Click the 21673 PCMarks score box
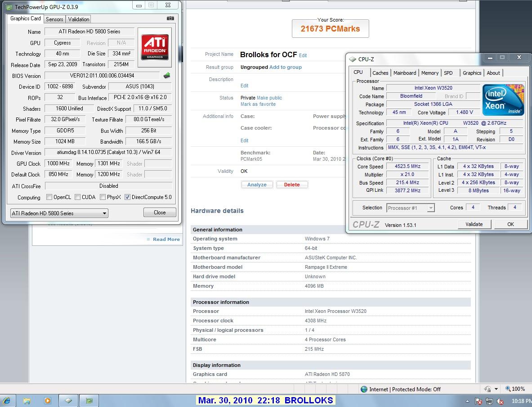Image resolution: width=532 pixels, height=407 pixels. tap(330, 28)
